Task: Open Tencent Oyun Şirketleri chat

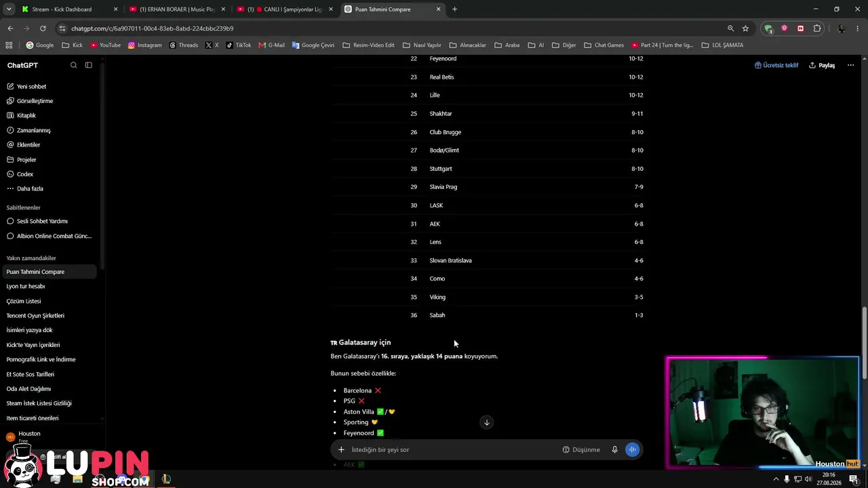Action: click(x=49, y=315)
